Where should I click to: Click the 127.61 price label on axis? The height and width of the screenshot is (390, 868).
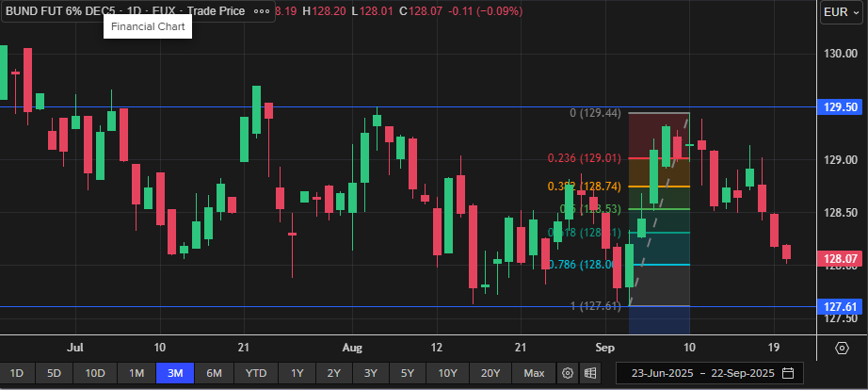(840, 307)
